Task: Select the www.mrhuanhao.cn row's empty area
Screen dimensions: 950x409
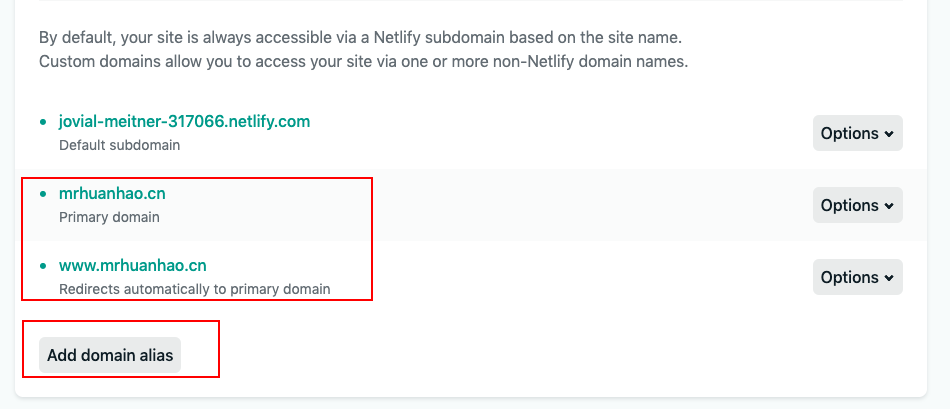Action: pyautogui.click(x=590, y=277)
